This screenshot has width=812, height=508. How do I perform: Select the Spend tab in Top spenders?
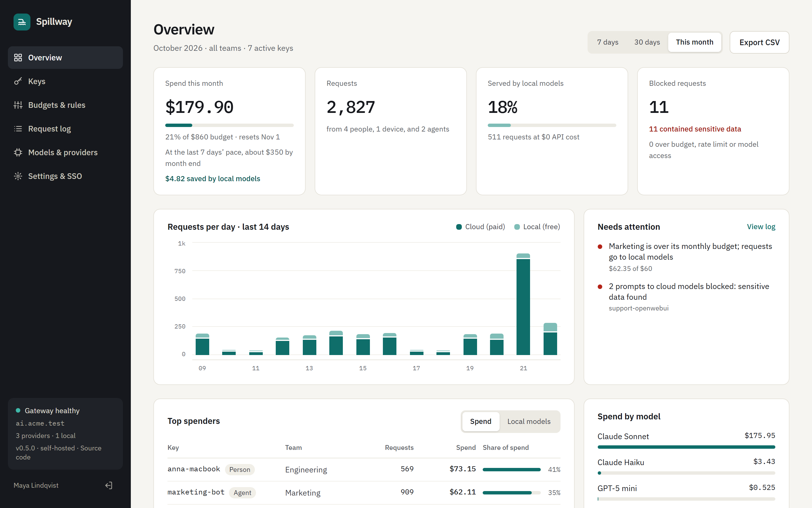[480, 421]
